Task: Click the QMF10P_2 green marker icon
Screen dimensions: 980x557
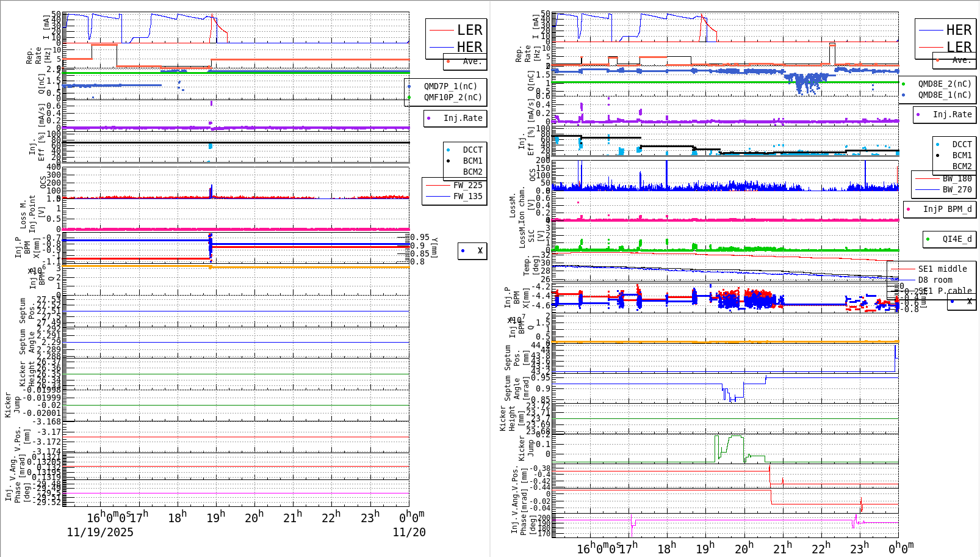Action: click(409, 97)
